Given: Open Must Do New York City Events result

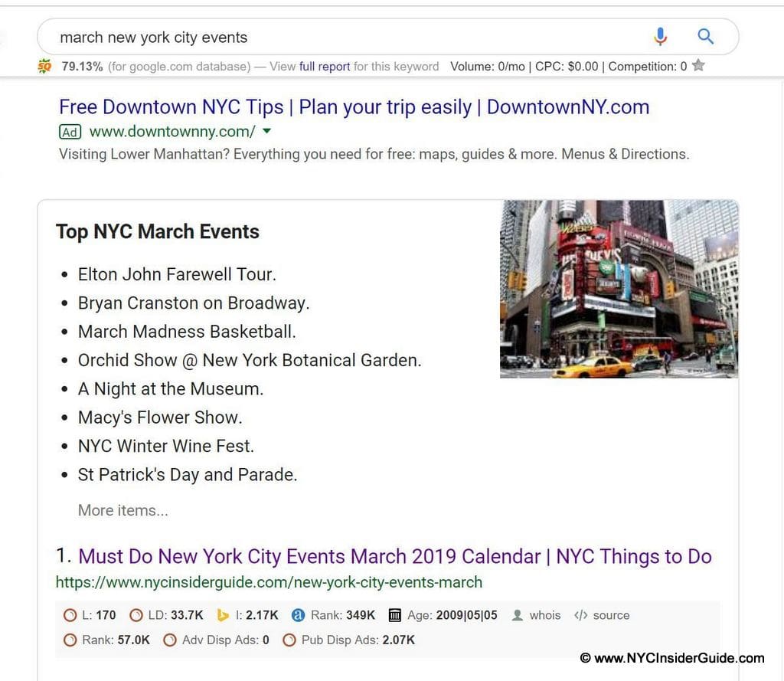Looking at the screenshot, I should [x=395, y=556].
